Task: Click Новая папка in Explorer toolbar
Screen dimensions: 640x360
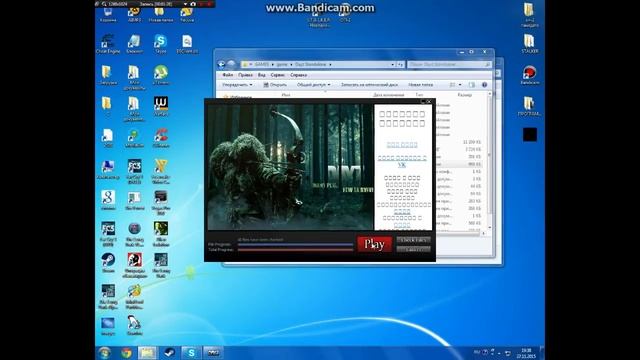Action: [420, 85]
